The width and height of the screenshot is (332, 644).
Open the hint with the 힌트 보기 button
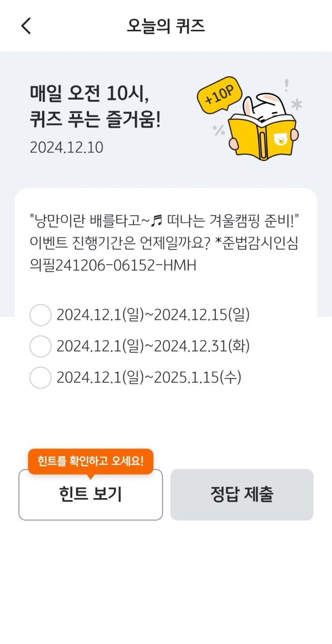[x=90, y=494]
